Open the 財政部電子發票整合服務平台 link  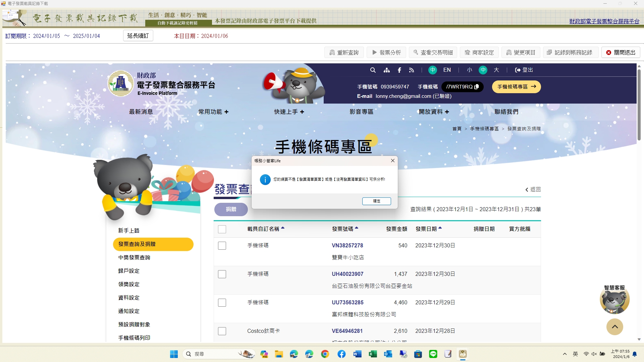point(604,21)
